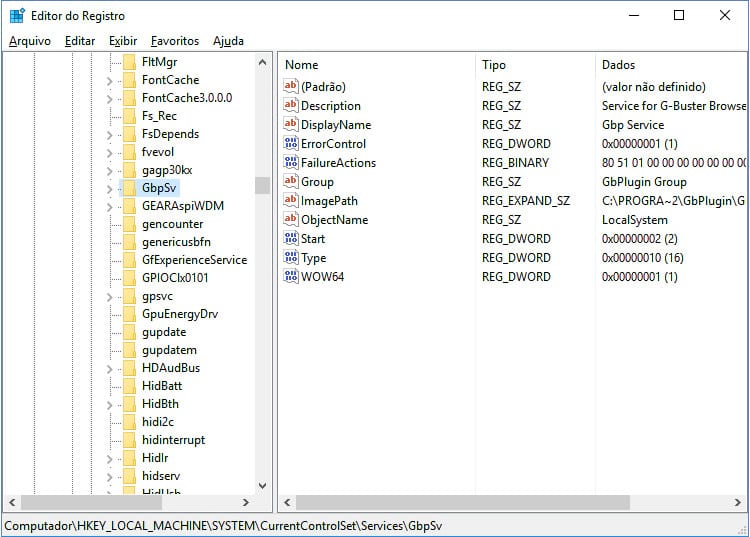Expand the HDAudBus key
The width and height of the screenshot is (750, 537).
[110, 369]
